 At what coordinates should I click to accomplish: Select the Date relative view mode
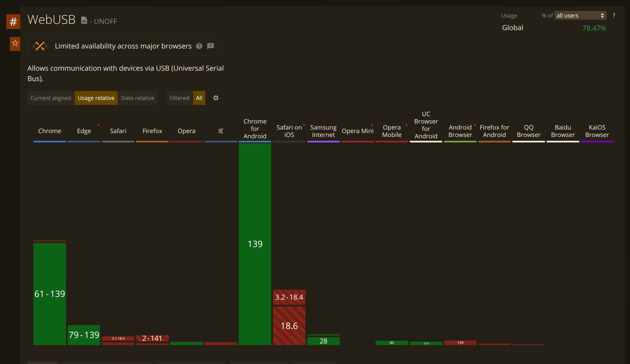tap(138, 98)
